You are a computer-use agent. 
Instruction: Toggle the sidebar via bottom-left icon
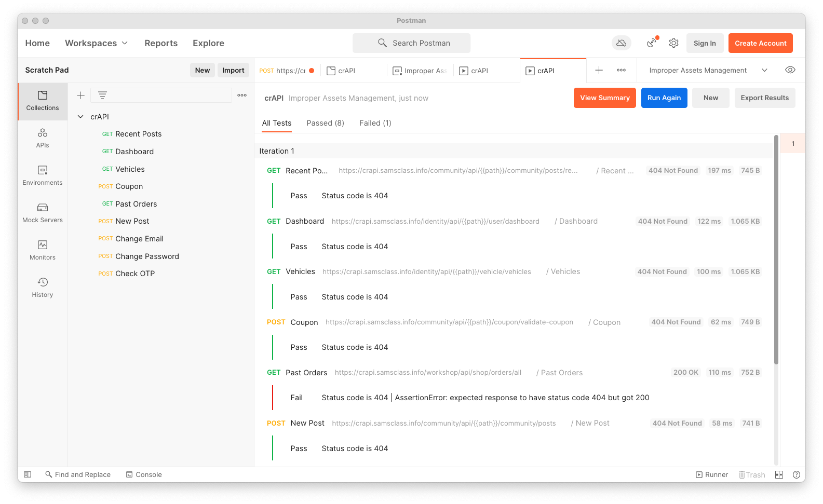tap(28, 474)
